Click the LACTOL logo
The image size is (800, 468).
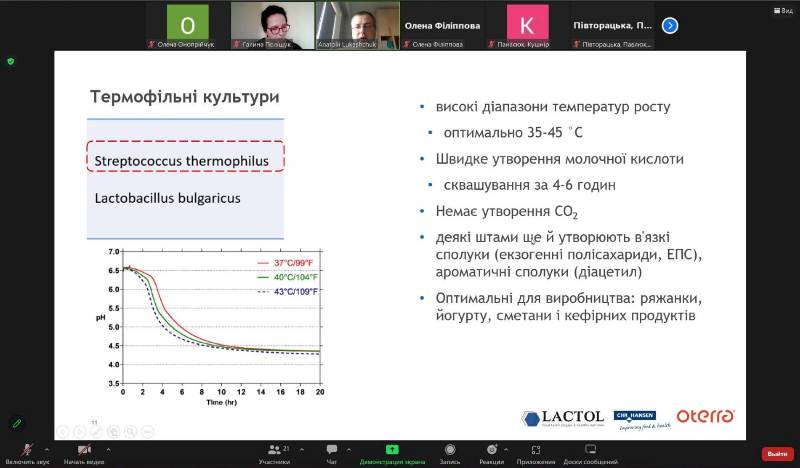point(563,418)
